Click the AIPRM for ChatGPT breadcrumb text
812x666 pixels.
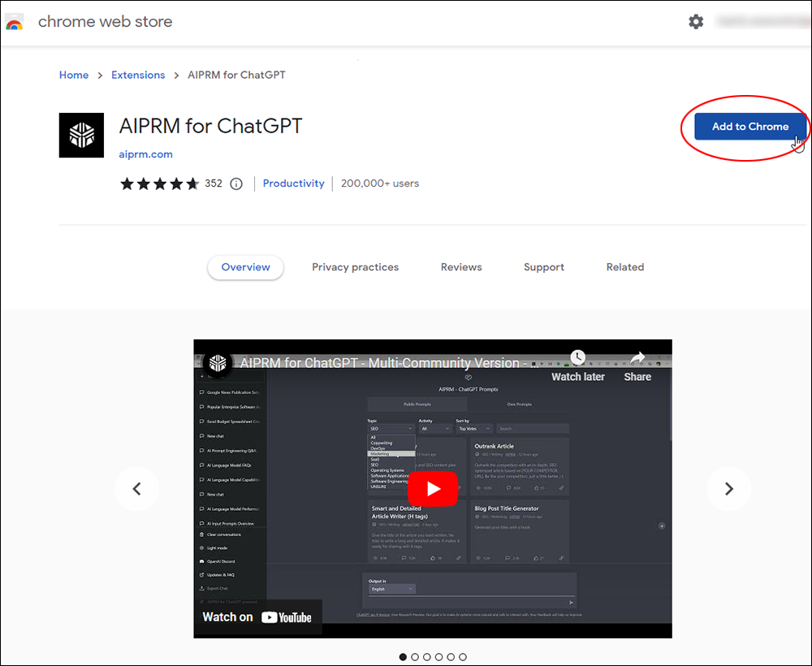[236, 75]
